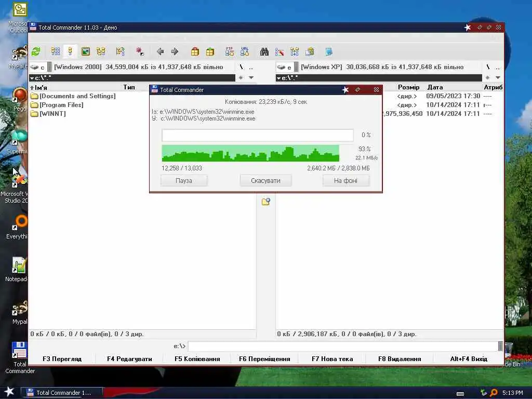Image resolution: width=532 pixels, height=399 pixels.
Task: Refresh the source panel with green arrows icon
Action: click(36, 51)
